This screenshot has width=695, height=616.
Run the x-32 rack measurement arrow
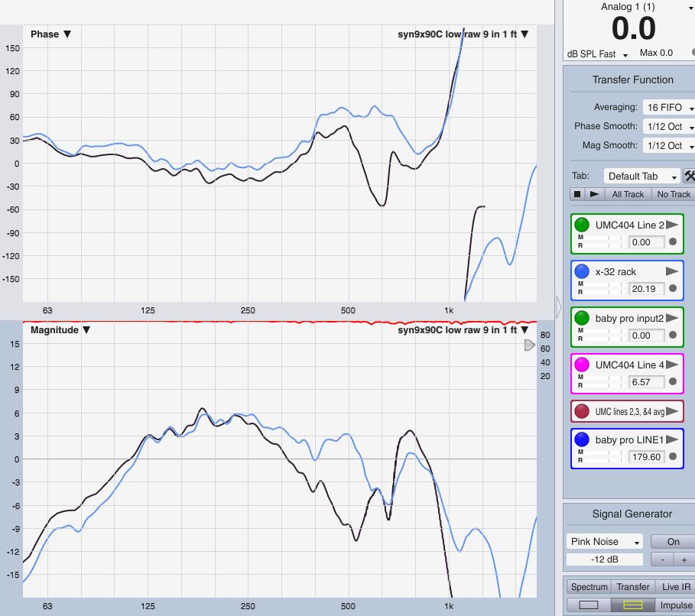coord(672,271)
